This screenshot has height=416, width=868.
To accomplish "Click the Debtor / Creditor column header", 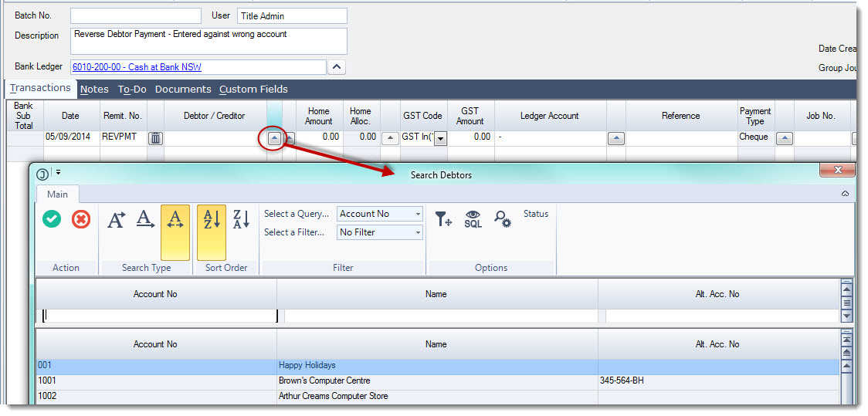I will (214, 116).
